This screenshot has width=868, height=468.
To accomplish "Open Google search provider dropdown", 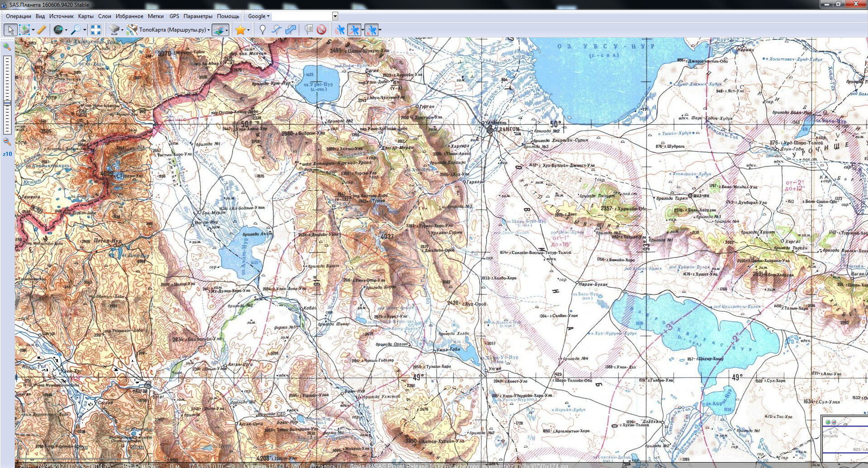I will (x=259, y=16).
